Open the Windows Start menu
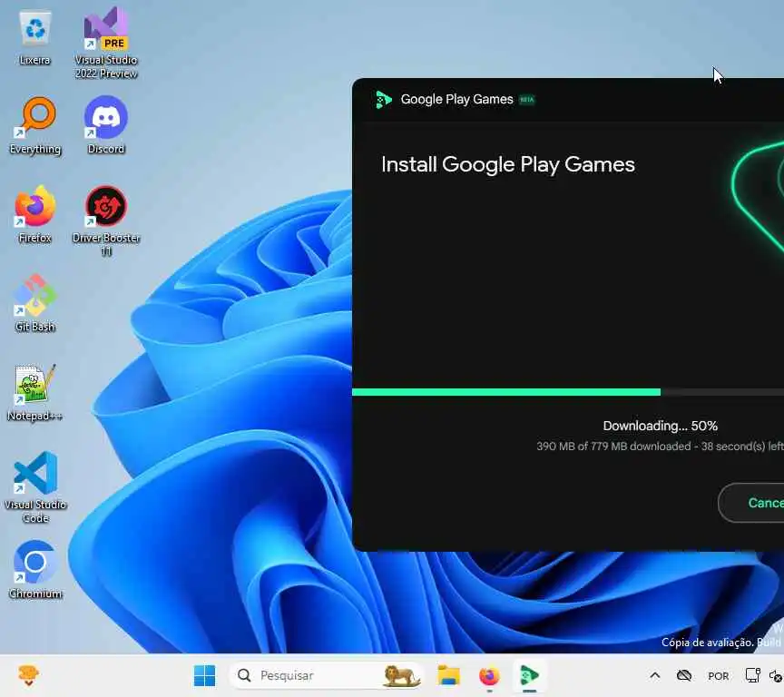The width and height of the screenshot is (784, 697). tap(204, 675)
